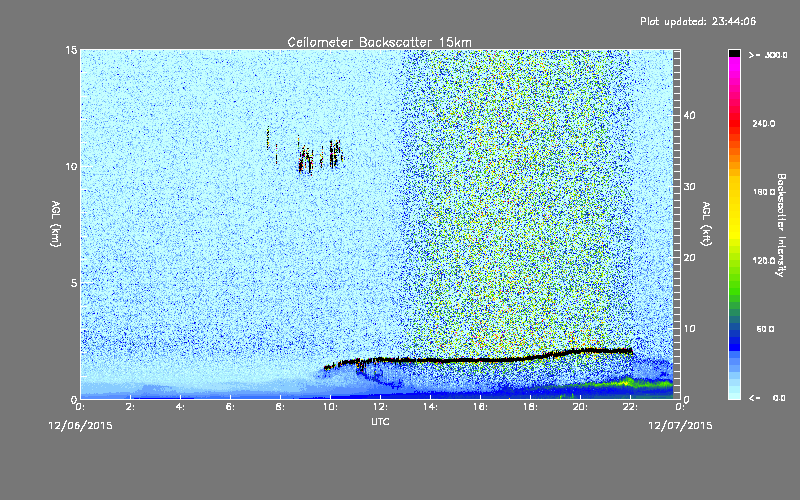
Task: Click the left AGL (km) axis title
Action: 55,223
